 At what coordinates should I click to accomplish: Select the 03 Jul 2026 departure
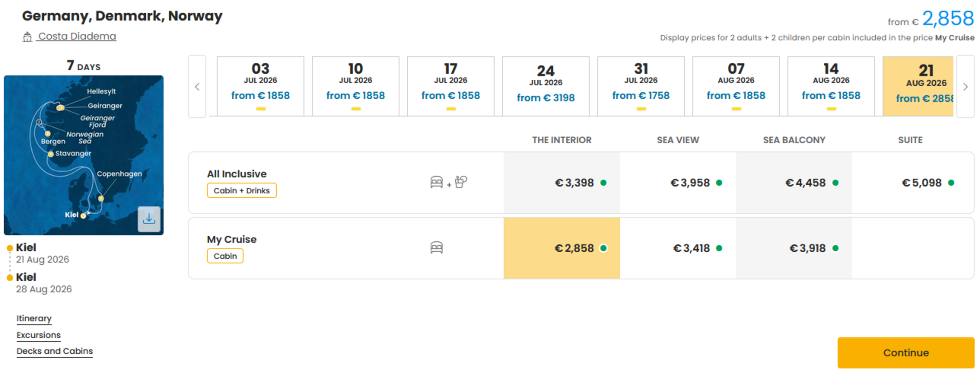pyautogui.click(x=260, y=86)
